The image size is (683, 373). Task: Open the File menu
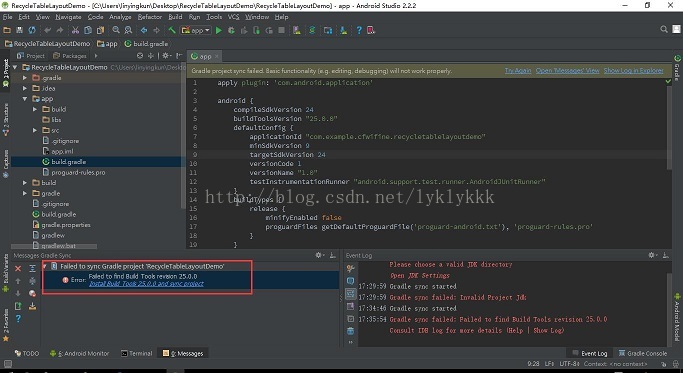click(x=7, y=17)
